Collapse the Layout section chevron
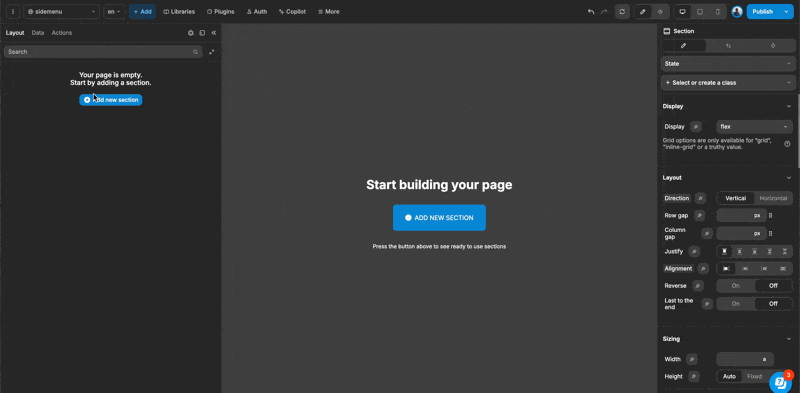Image resolution: width=800 pixels, height=393 pixels. 789,178
